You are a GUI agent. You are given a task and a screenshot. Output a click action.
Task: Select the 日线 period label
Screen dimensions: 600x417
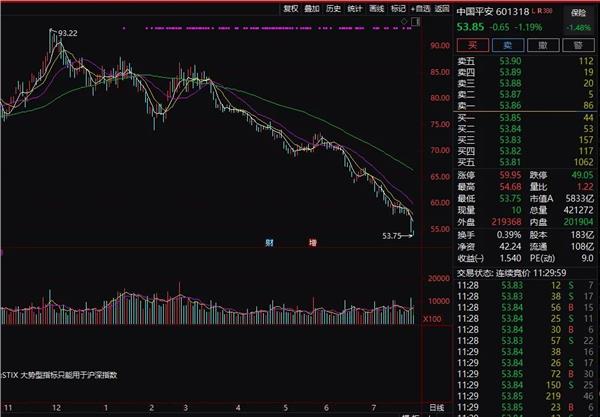click(x=437, y=407)
